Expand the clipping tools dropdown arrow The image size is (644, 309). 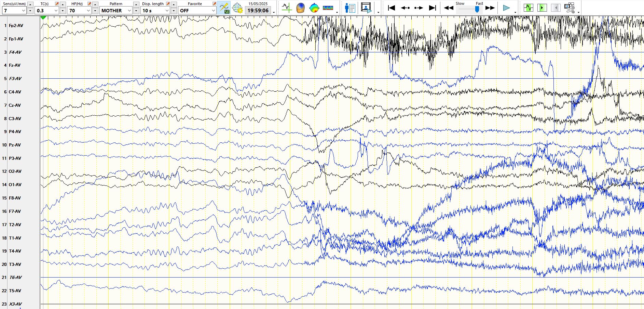pyautogui.click(x=578, y=12)
